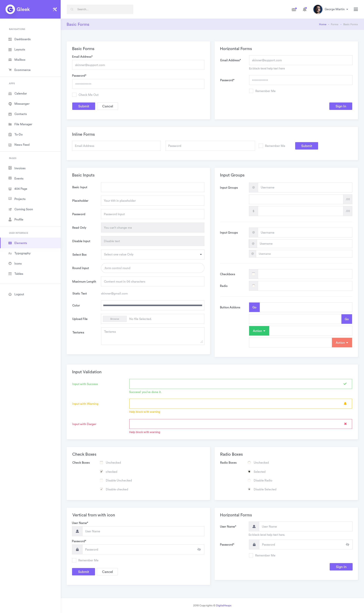This screenshot has height=613, width=364.
Task: Open the Home breadcrumb link
Action: (x=322, y=24)
